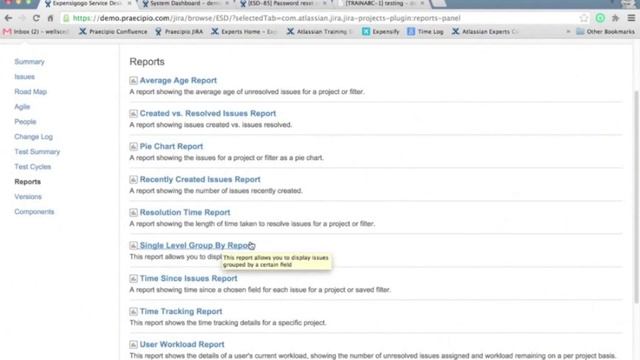Open the Atlassian Training bookmark
This screenshot has width=640, height=360.
click(320, 31)
